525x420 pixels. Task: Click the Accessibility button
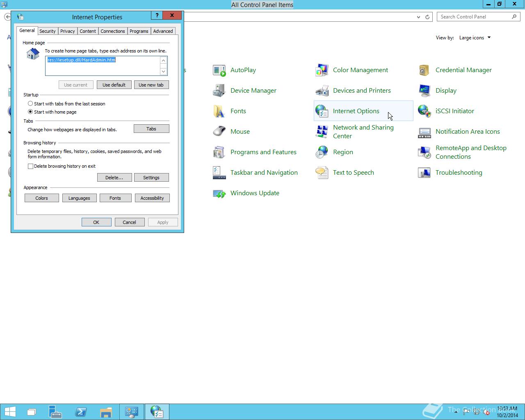(152, 198)
